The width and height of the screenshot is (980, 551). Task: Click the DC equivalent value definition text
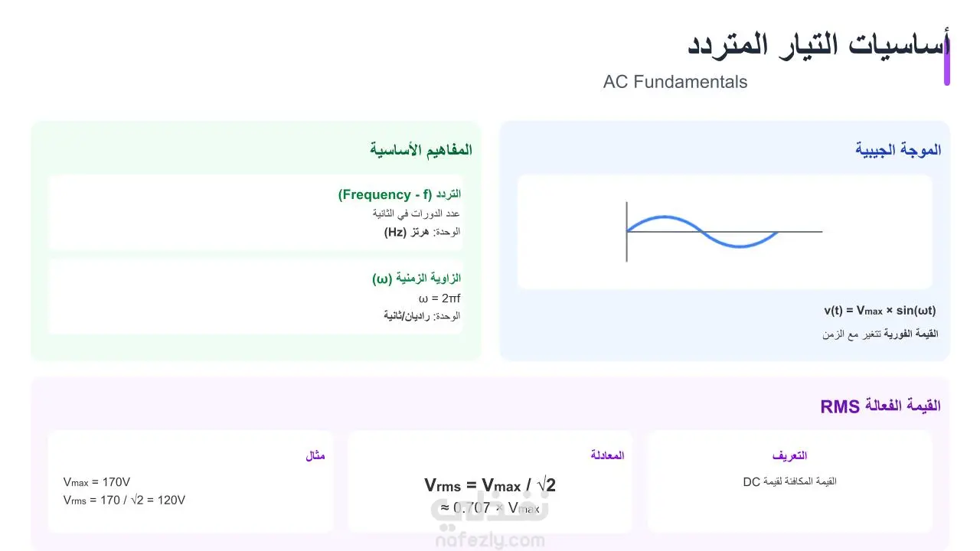point(789,481)
